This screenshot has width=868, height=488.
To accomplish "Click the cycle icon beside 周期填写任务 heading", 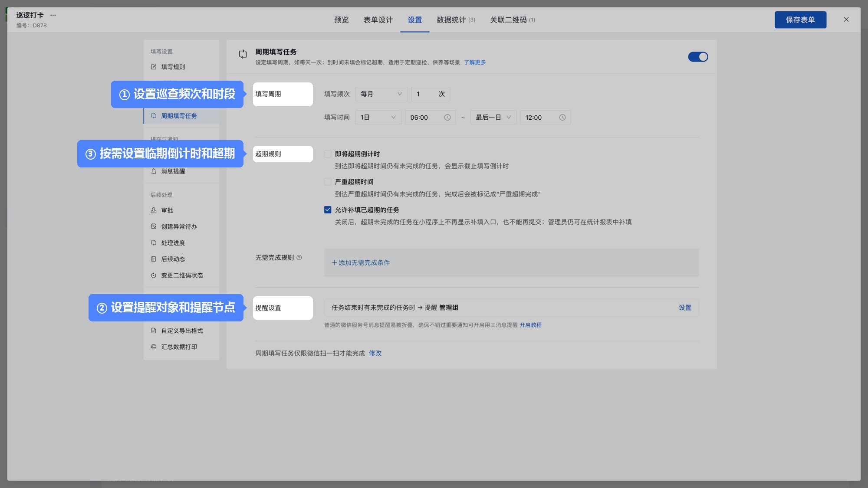I will 243,54.
